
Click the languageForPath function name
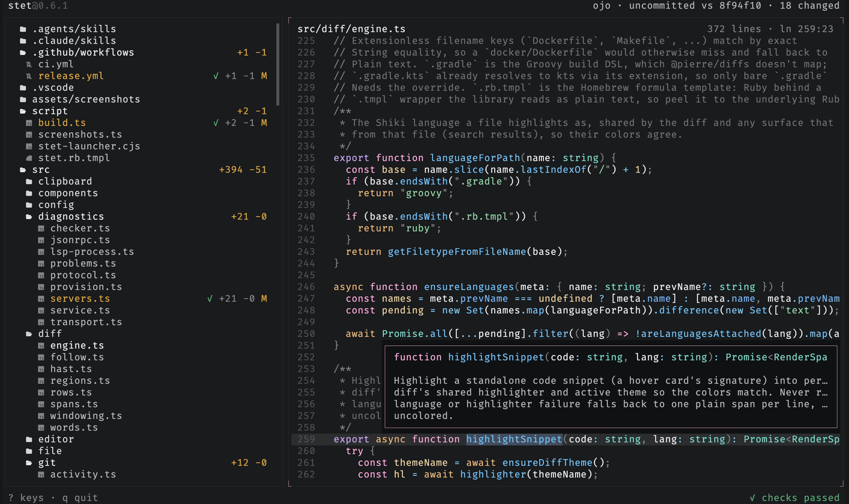475,158
